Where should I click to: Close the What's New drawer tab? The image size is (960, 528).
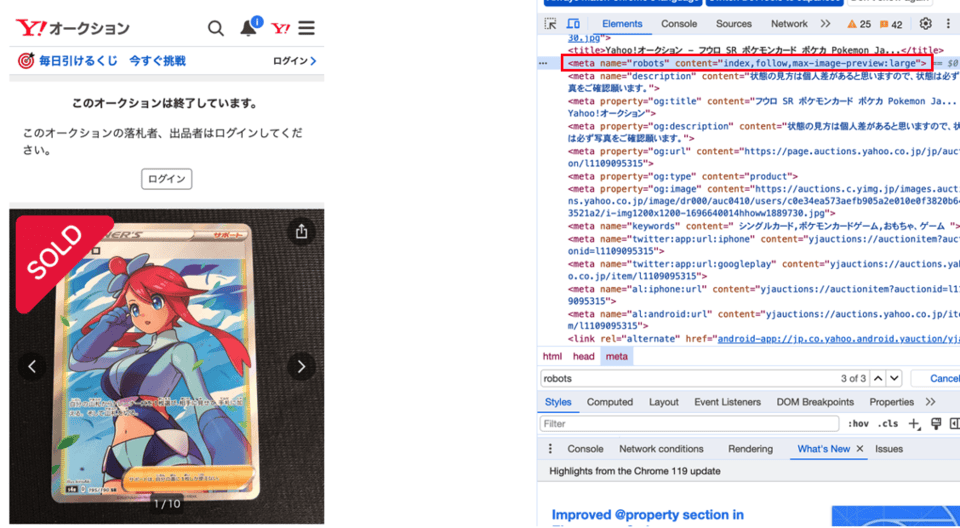(x=860, y=449)
